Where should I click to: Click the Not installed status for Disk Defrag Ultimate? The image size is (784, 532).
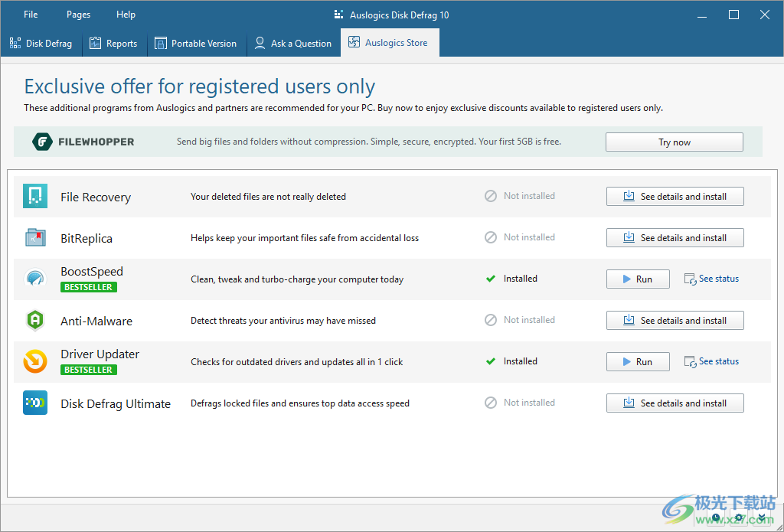point(520,403)
